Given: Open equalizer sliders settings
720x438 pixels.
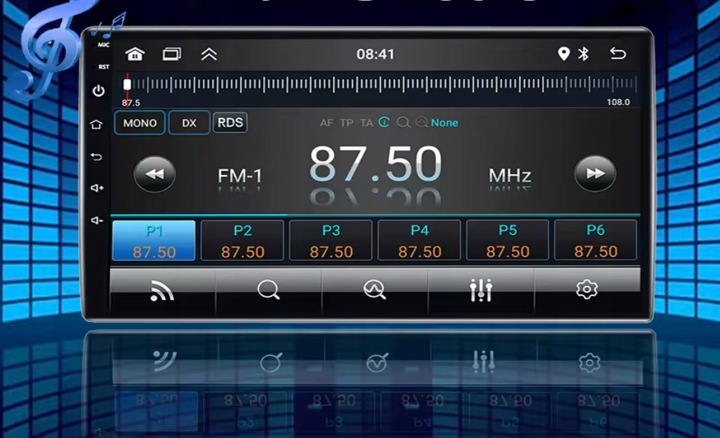Looking at the screenshot, I should [481, 290].
